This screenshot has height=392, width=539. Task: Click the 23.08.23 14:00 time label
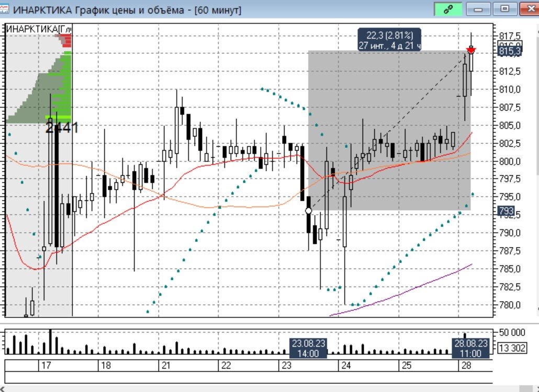point(308,348)
